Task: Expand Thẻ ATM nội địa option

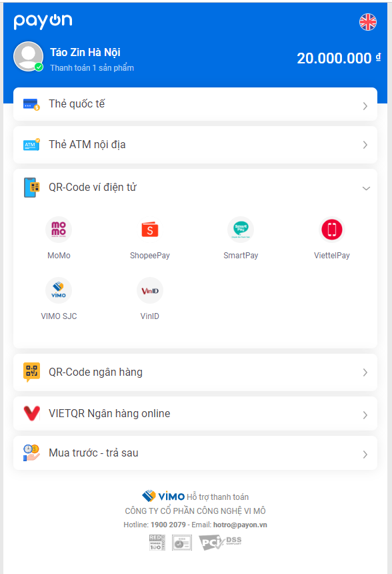Action: 195,145
